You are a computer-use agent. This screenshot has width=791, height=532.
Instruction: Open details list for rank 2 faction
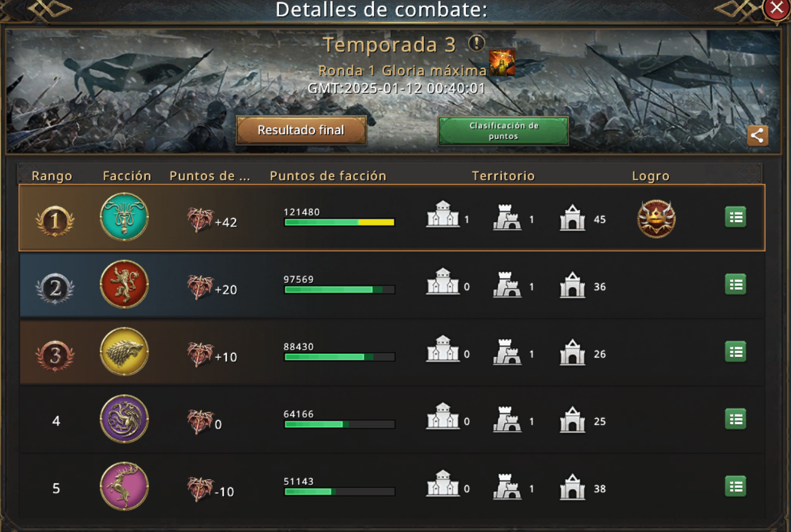click(x=735, y=285)
